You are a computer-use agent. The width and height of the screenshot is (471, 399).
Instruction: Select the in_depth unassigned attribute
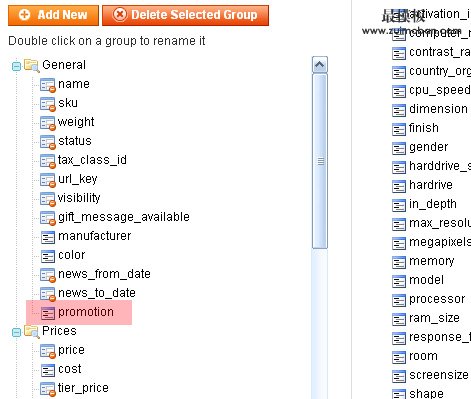(433, 204)
